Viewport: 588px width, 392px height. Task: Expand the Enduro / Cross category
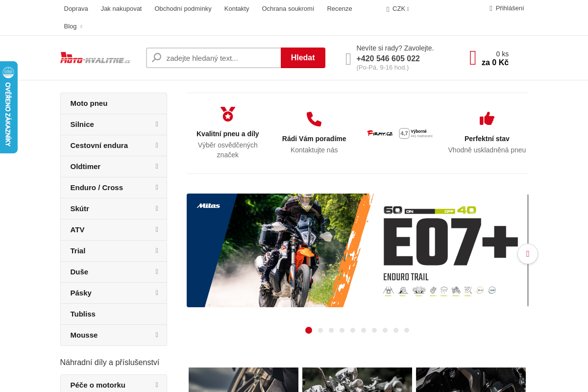click(157, 188)
